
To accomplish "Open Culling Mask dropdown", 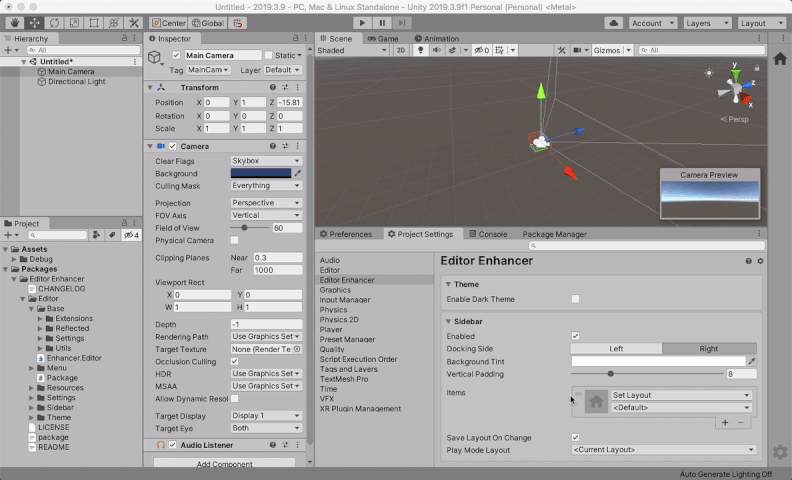I will [x=266, y=185].
